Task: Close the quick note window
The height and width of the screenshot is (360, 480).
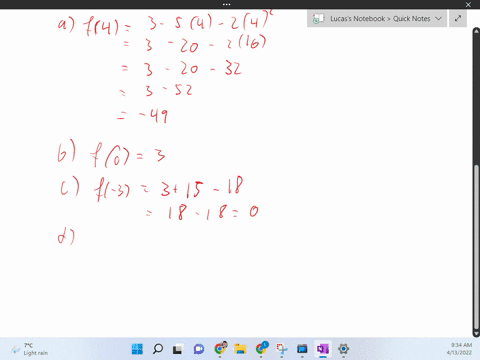Action: tap(468, 4)
